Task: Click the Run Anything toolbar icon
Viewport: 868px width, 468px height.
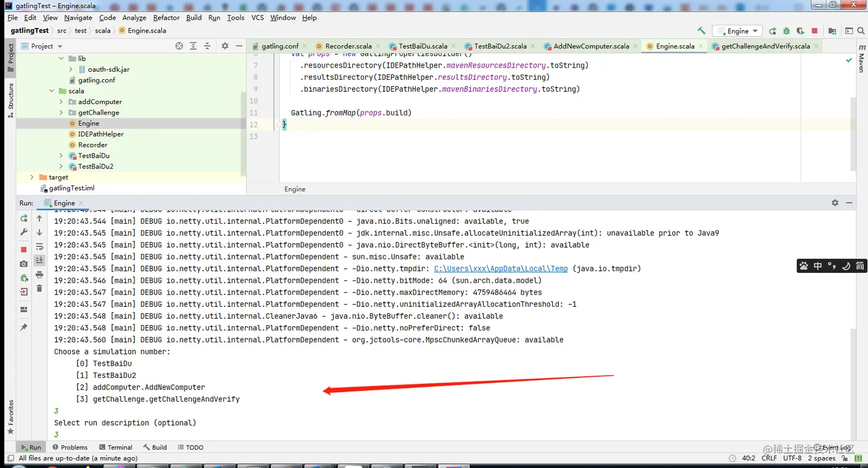Action: [848, 31]
